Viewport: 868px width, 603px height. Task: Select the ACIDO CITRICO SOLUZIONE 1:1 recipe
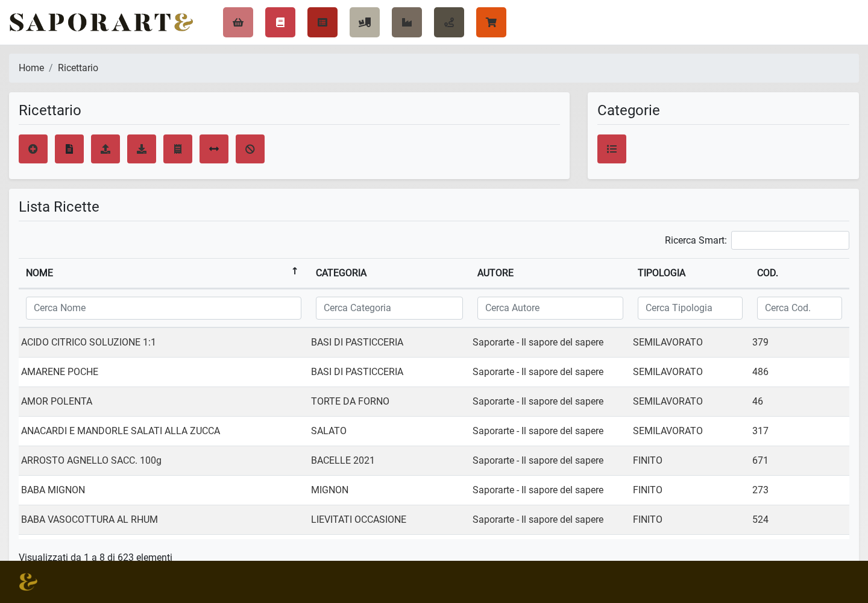[434, 343]
